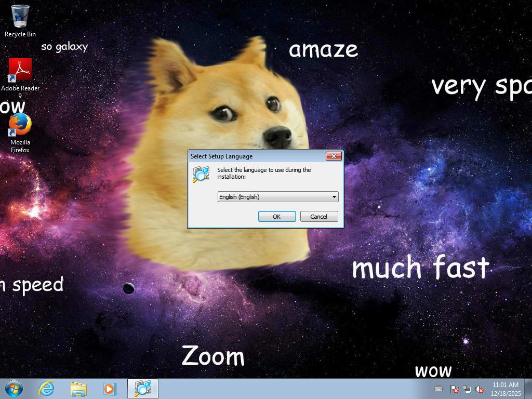Image resolution: width=532 pixels, height=399 pixels.
Task: Click OK in the Select Setup Language dialog
Action: pyautogui.click(x=277, y=217)
